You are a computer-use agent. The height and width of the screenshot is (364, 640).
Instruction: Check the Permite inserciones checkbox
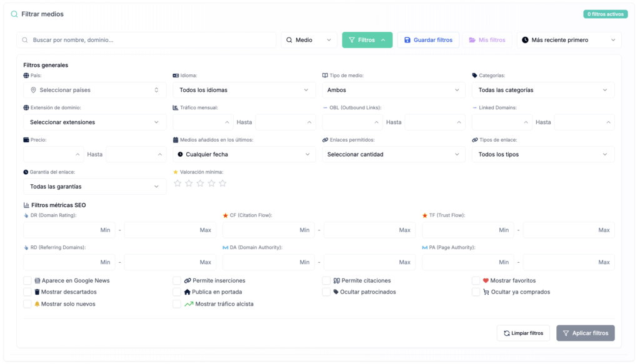tap(177, 281)
